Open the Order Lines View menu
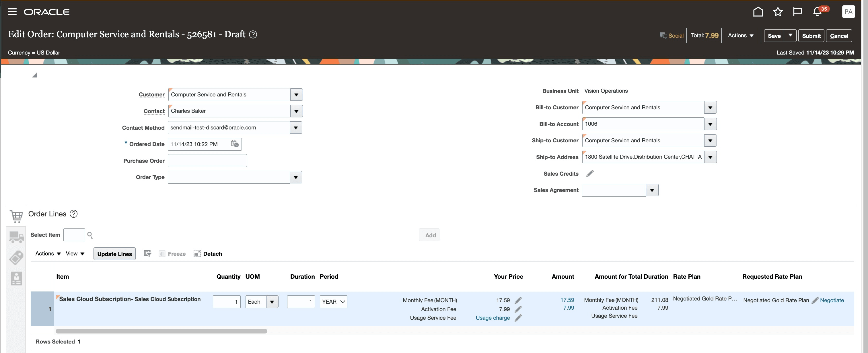Viewport: 868px width, 353px height. pos(75,253)
